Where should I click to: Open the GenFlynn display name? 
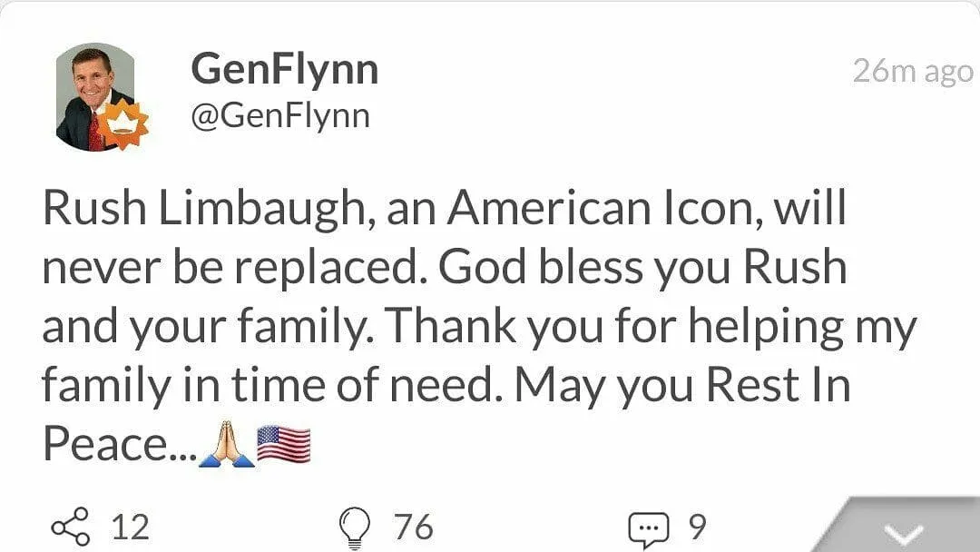284,70
